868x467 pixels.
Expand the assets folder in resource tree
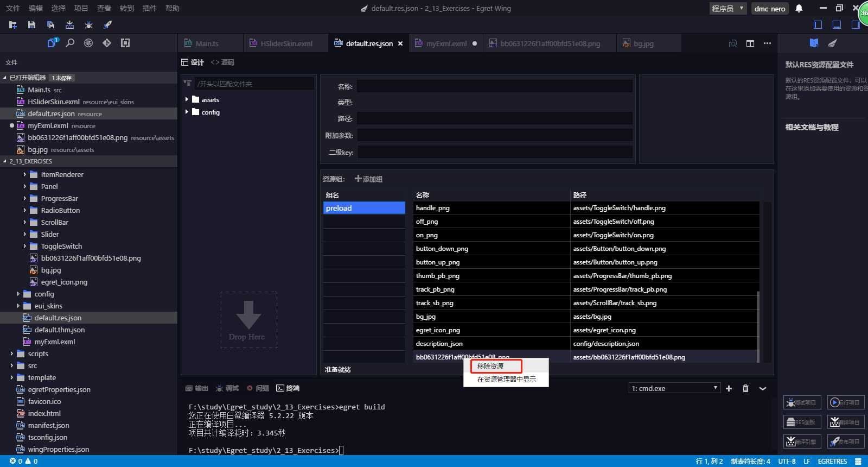click(187, 99)
